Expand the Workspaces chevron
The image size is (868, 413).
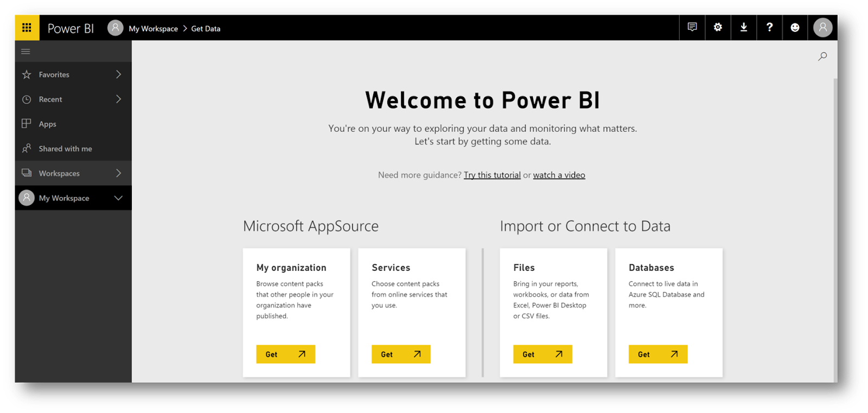click(x=118, y=173)
